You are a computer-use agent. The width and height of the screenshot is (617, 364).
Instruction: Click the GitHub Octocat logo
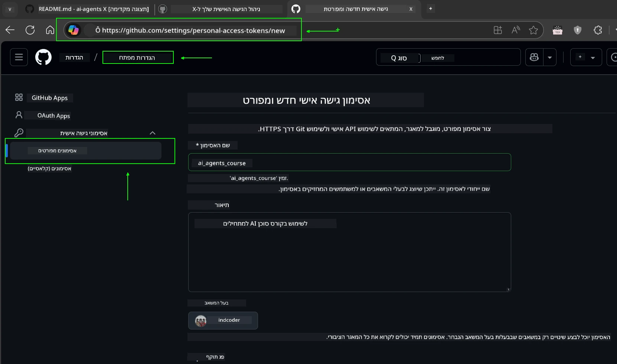pos(43,58)
